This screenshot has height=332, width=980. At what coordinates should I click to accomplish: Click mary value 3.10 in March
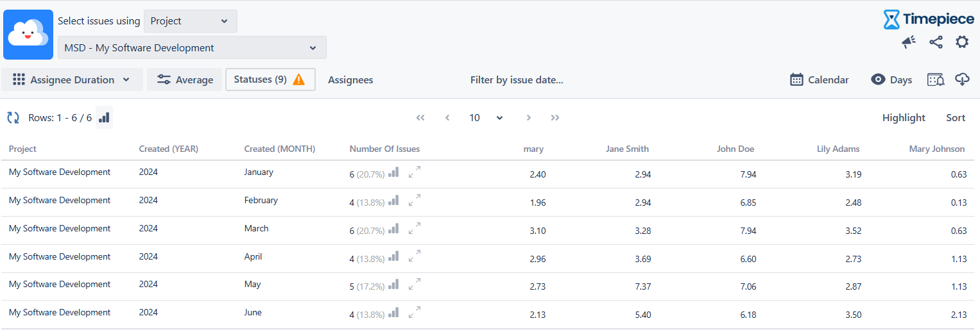pos(537,231)
